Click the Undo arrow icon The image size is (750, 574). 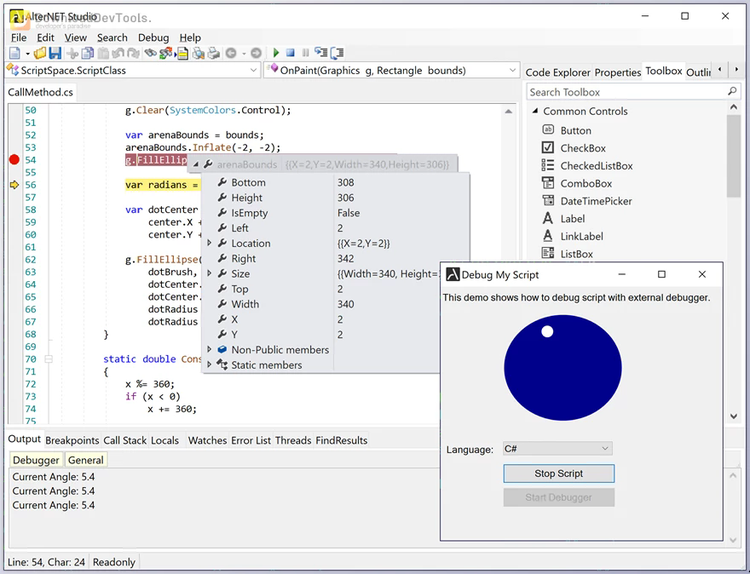[118, 53]
